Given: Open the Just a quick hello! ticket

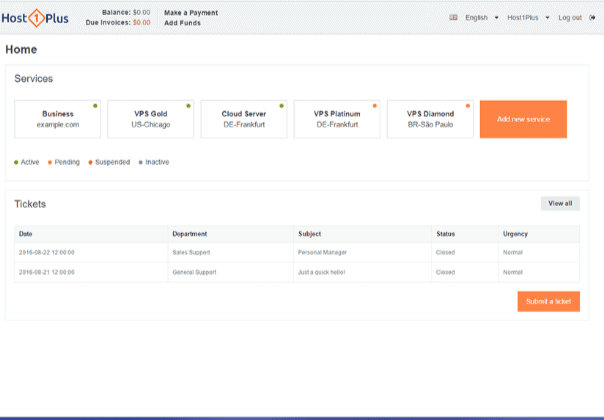Looking at the screenshot, I should [321, 272].
